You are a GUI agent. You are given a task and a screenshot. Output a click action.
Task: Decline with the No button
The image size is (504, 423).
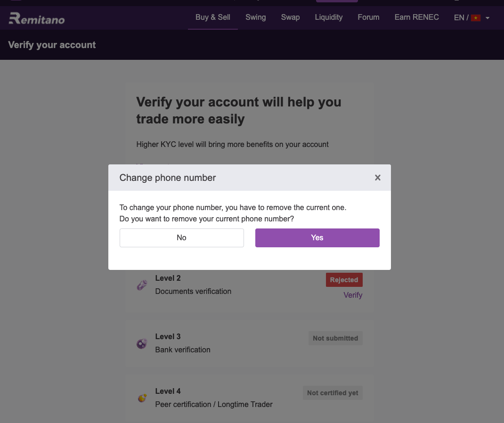(182, 238)
